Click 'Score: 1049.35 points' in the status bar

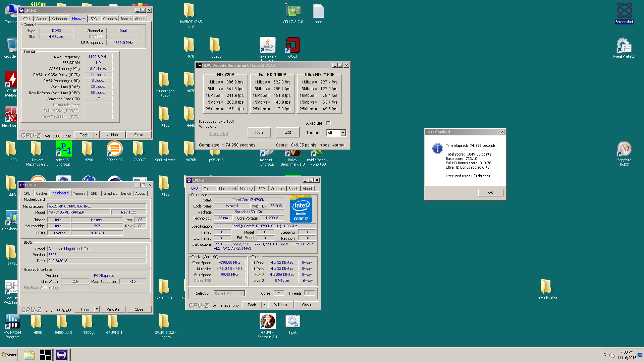click(x=296, y=145)
